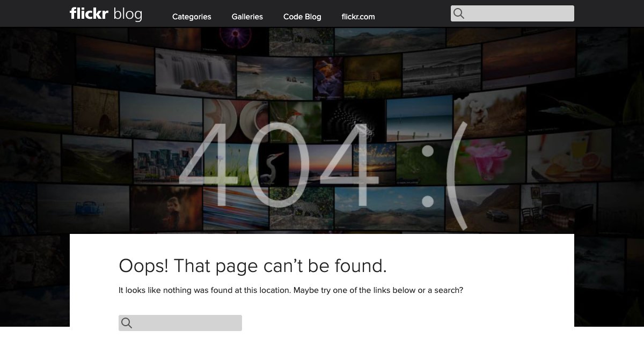Screen dimensions: 644x338
Task: Focus the header search text field
Action: click(518, 13)
